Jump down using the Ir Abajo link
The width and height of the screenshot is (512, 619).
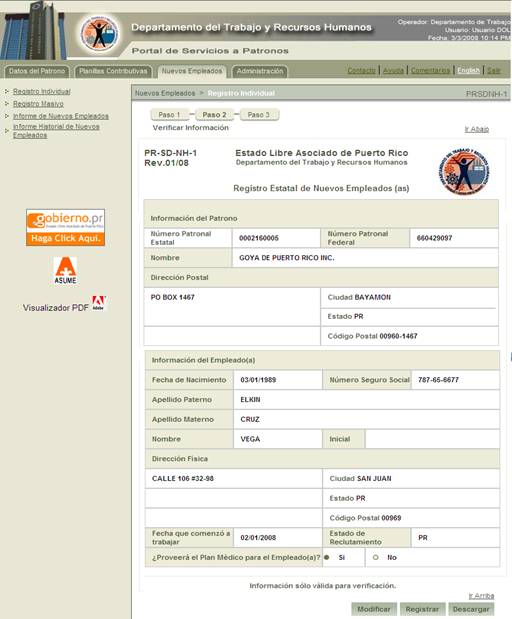pyautogui.click(x=477, y=129)
